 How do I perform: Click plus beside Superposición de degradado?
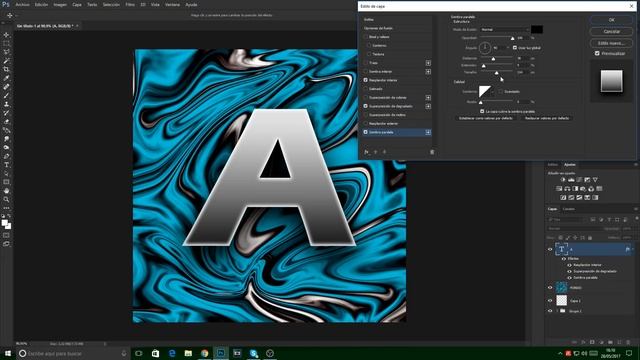coord(428,106)
